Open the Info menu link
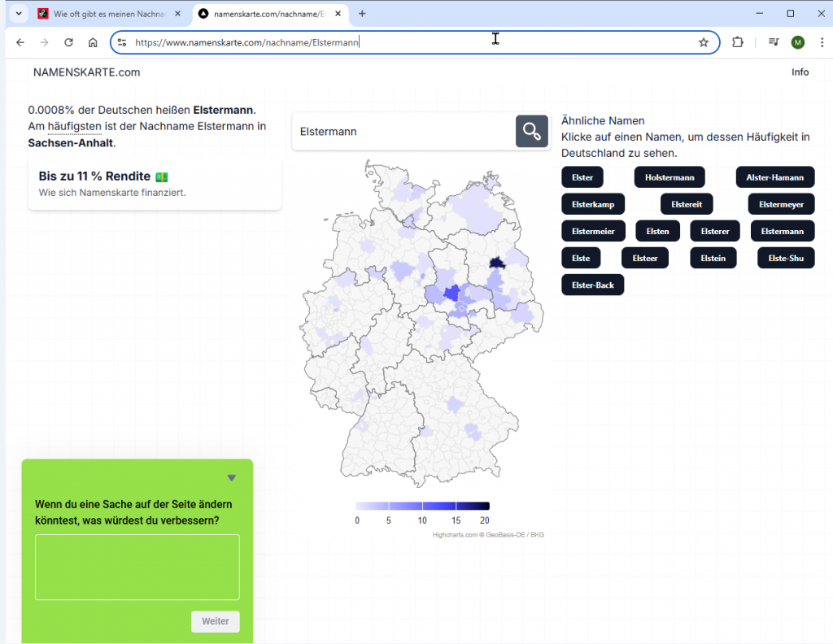 (800, 72)
